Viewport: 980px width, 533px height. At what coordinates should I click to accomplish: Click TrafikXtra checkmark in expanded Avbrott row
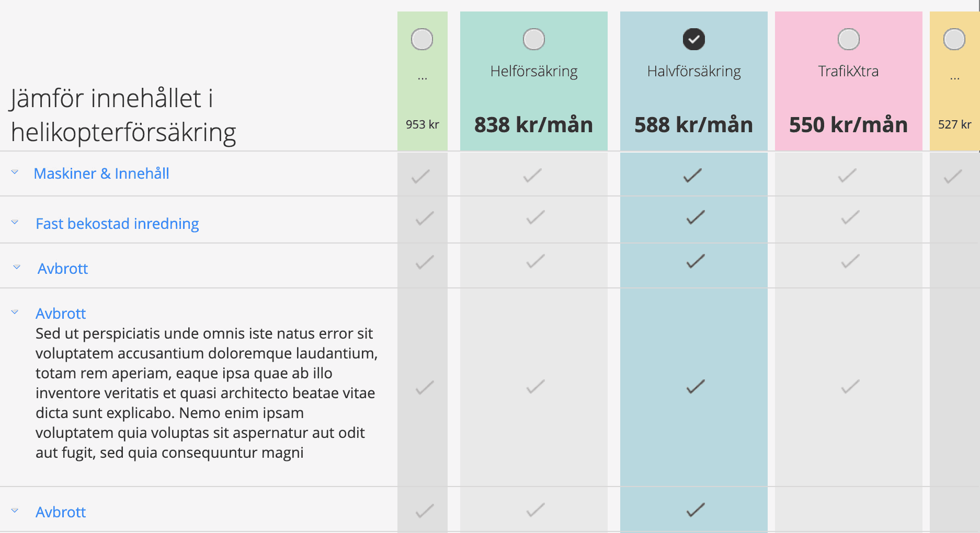pyautogui.click(x=850, y=387)
